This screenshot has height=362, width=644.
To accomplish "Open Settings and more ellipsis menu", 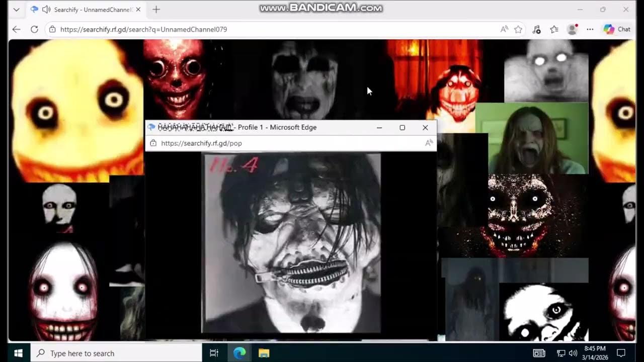I will coord(590,29).
